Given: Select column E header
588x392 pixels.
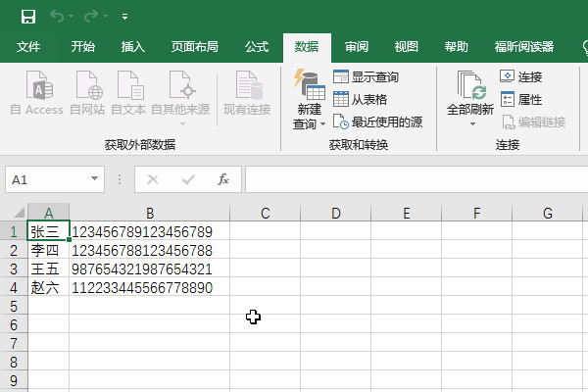Looking at the screenshot, I should pos(406,213).
